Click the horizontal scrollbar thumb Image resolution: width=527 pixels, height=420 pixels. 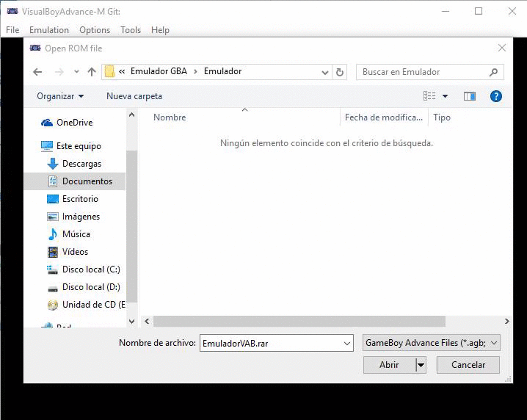(299, 321)
